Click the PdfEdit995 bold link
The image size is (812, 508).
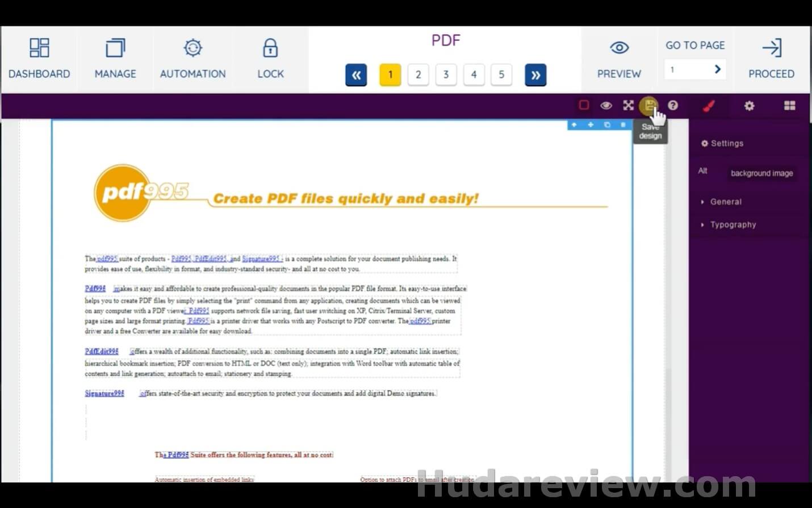(102, 352)
